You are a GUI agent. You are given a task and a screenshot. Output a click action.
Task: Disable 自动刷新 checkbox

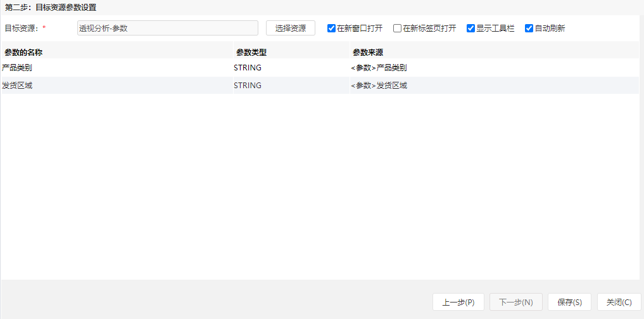(x=529, y=29)
